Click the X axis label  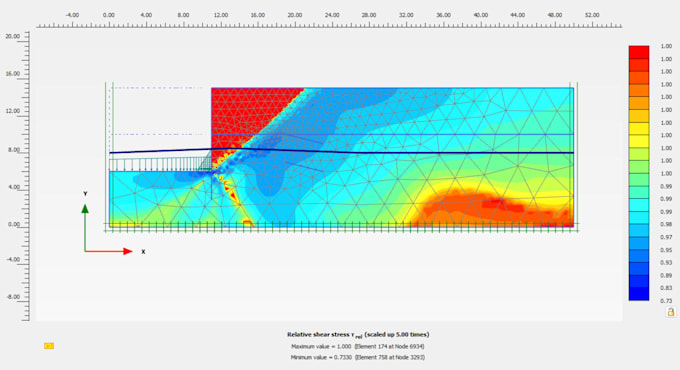[143, 252]
